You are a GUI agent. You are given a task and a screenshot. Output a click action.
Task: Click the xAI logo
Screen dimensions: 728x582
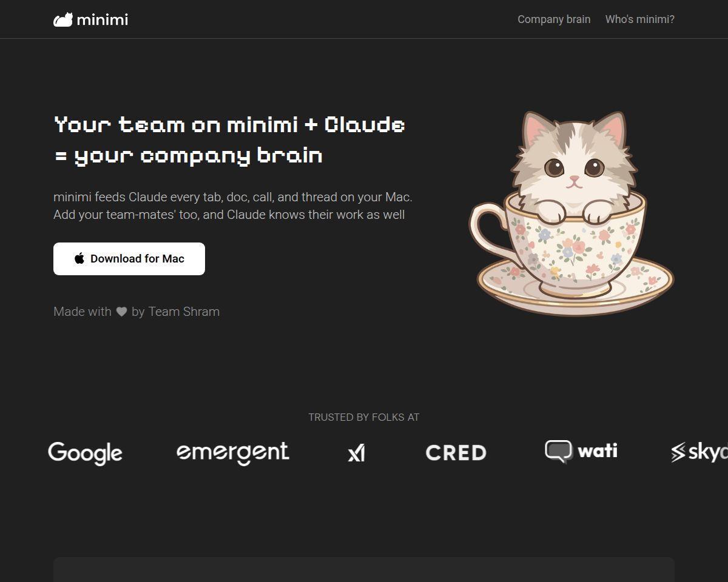[356, 453]
